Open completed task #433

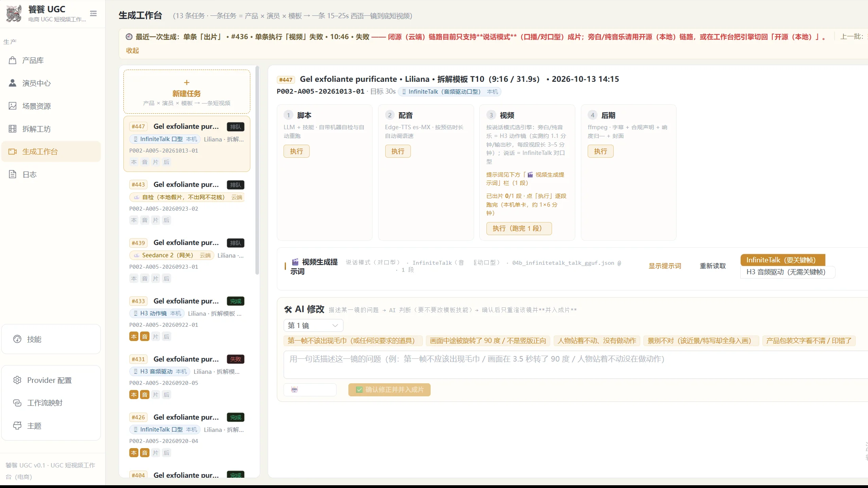pos(187,318)
